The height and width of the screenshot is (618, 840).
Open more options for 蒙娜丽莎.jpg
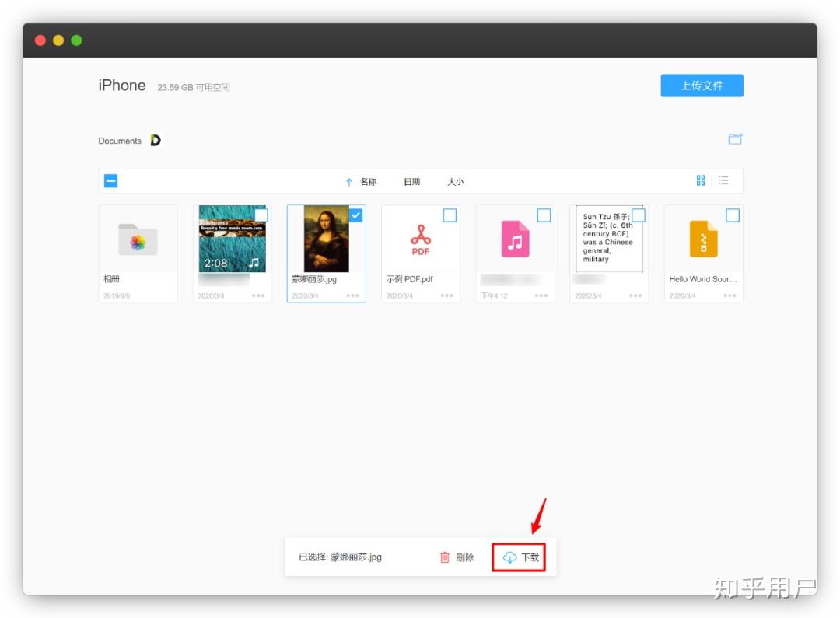click(x=352, y=295)
